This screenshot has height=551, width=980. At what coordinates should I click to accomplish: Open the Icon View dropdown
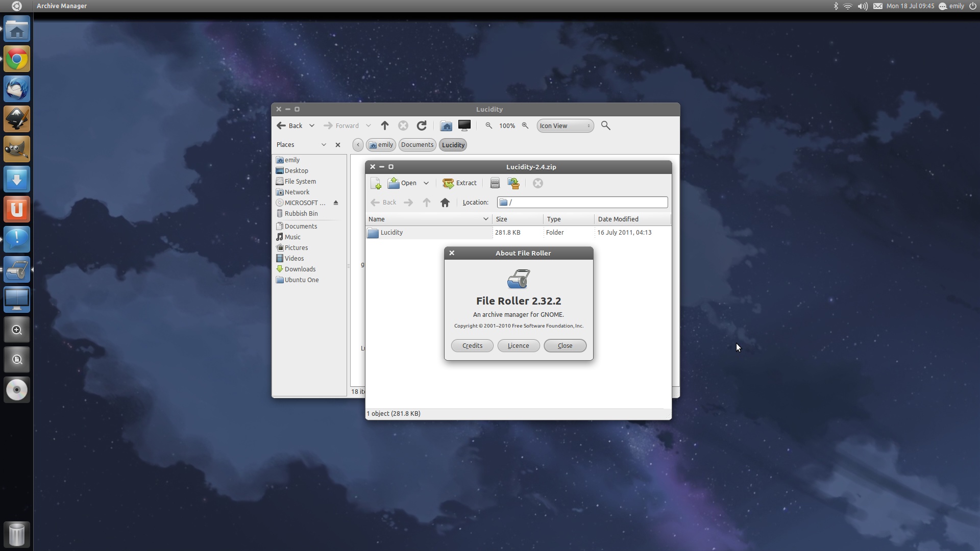click(x=565, y=126)
